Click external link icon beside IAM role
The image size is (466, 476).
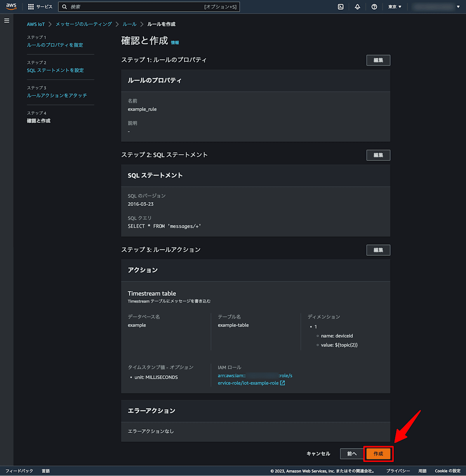(283, 383)
